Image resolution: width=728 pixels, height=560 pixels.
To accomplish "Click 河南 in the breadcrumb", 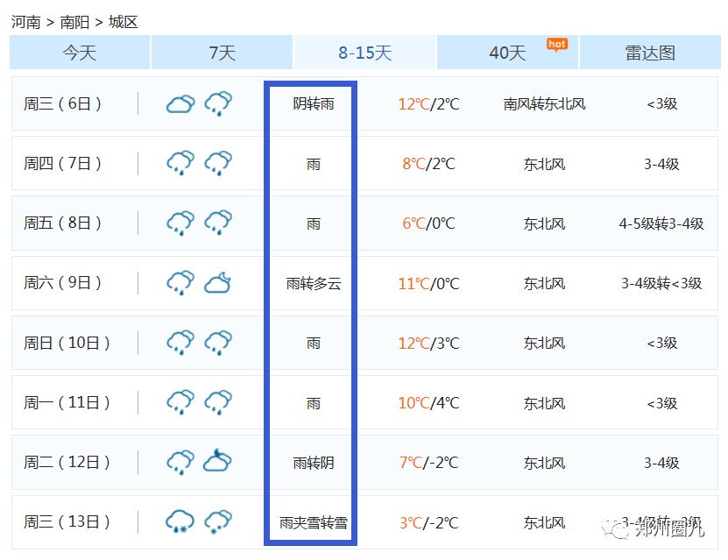I will pyautogui.click(x=25, y=22).
